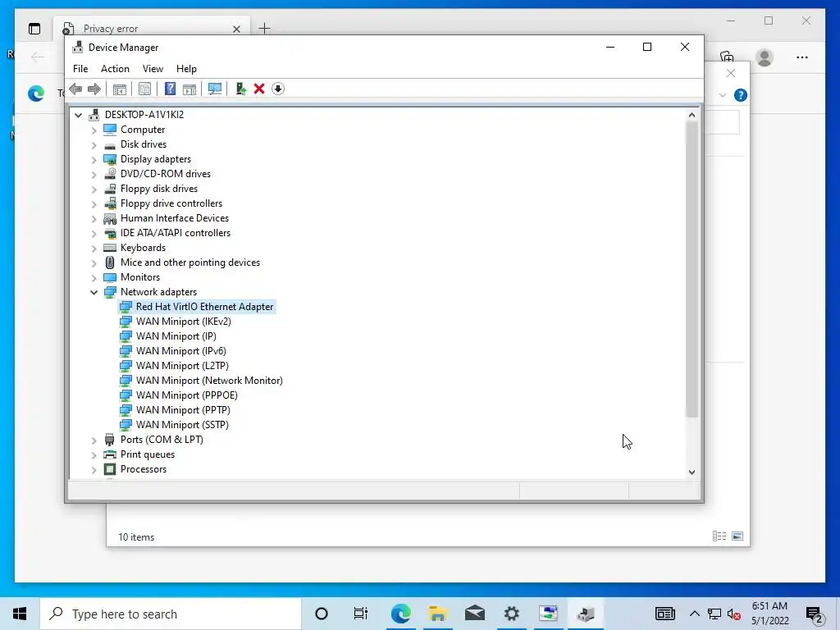
Task: Switch to details view in background window
Action: tap(719, 536)
